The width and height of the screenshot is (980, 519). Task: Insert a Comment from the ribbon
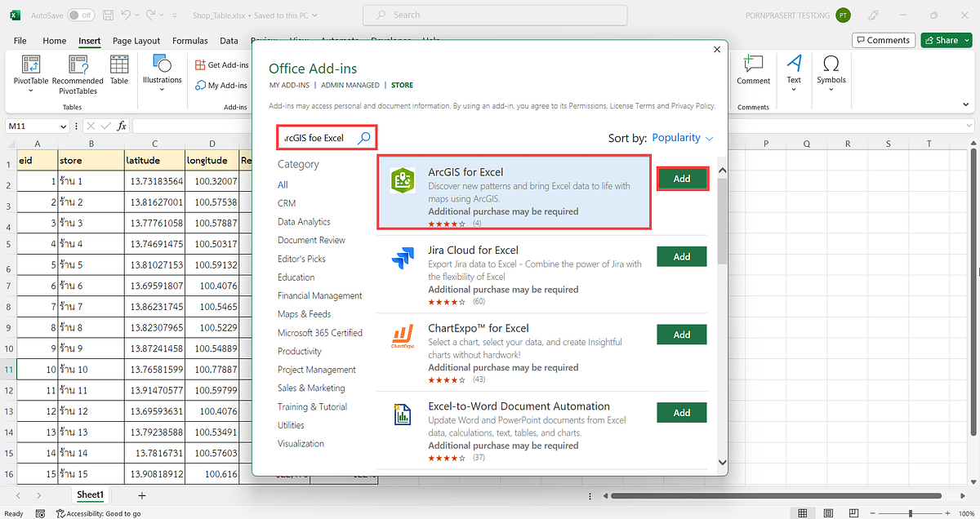(753, 73)
